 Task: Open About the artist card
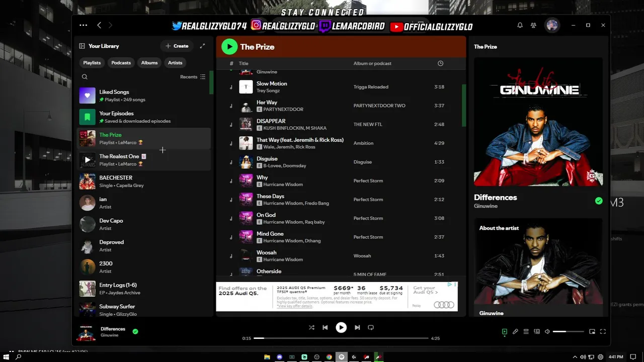(538, 268)
